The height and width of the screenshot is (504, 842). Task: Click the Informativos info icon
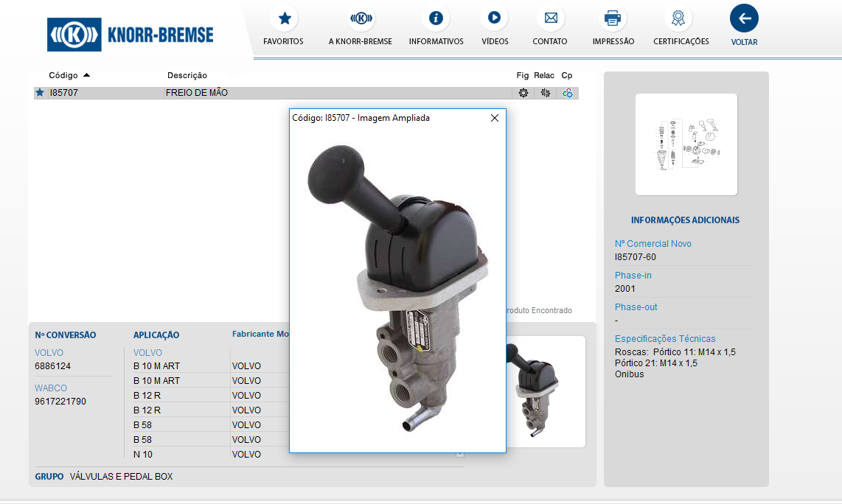[x=436, y=18]
